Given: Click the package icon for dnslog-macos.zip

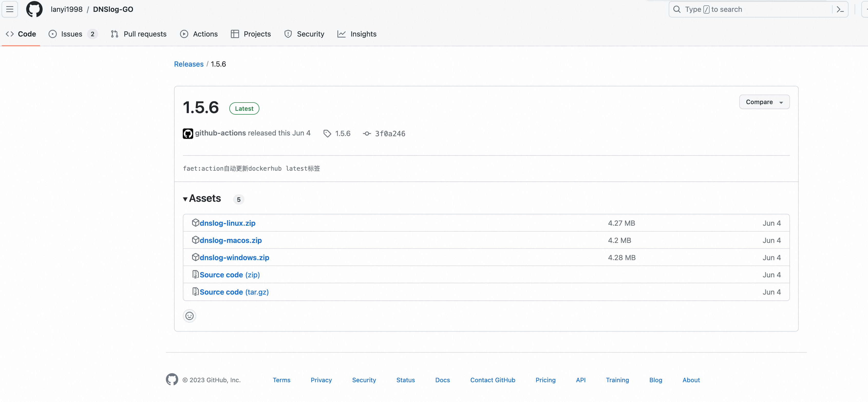Looking at the screenshot, I should (x=195, y=240).
